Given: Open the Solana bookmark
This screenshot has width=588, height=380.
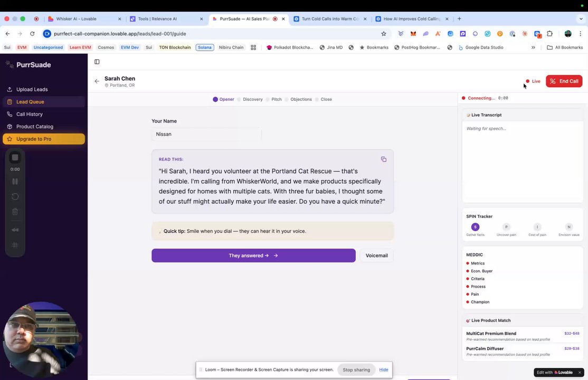Looking at the screenshot, I should point(205,47).
